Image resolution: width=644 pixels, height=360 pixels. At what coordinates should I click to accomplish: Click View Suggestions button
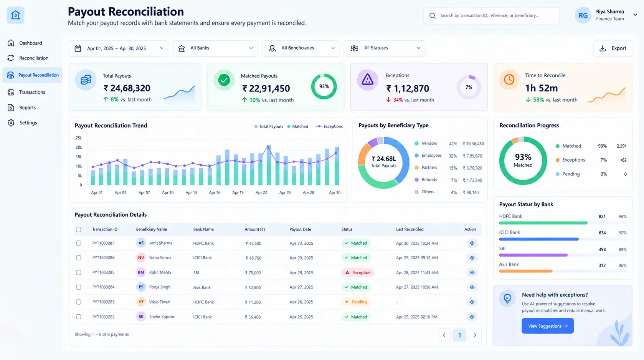pos(548,326)
